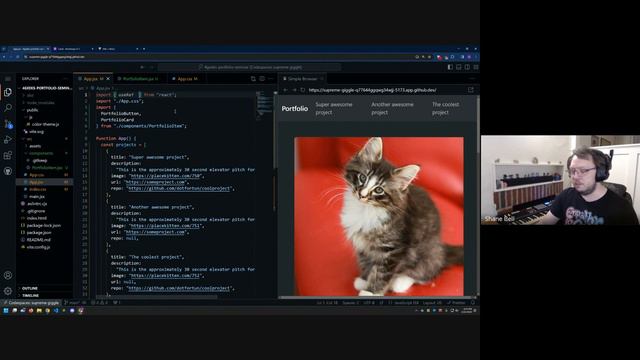The image size is (640, 360).
Task: Open file explorer folder icon on taskbar
Action: 39,311
